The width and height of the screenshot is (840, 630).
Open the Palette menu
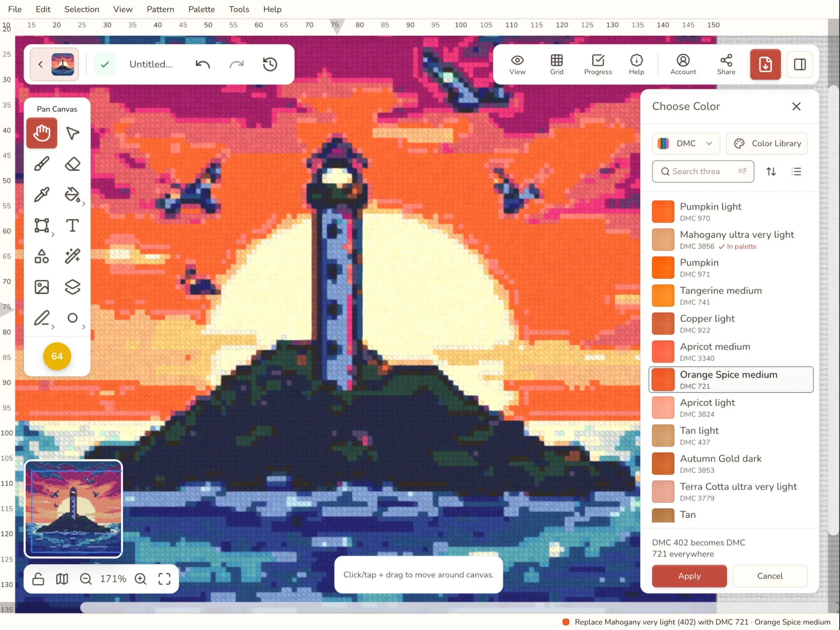click(x=202, y=9)
